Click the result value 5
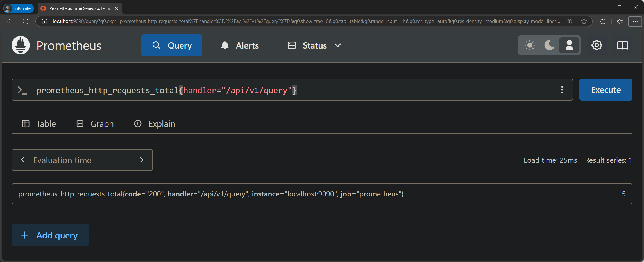 point(623,194)
